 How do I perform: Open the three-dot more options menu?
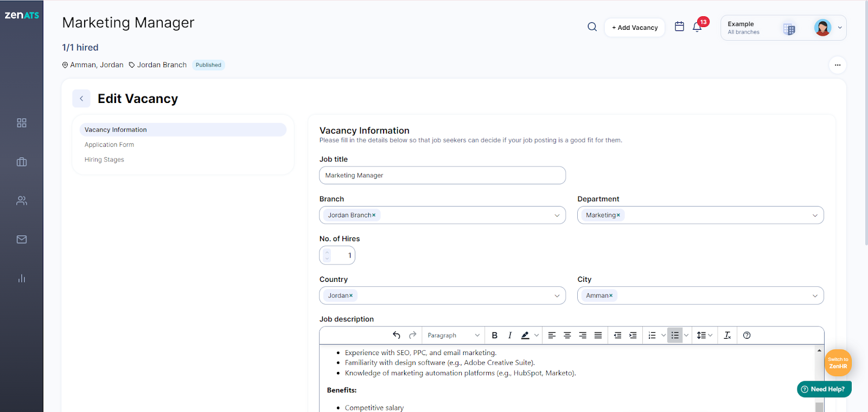838,65
